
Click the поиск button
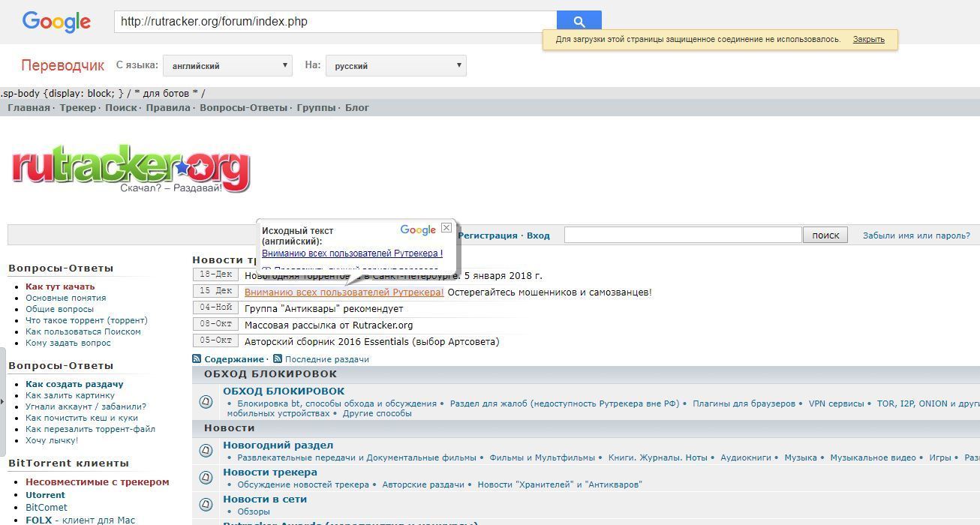(825, 235)
